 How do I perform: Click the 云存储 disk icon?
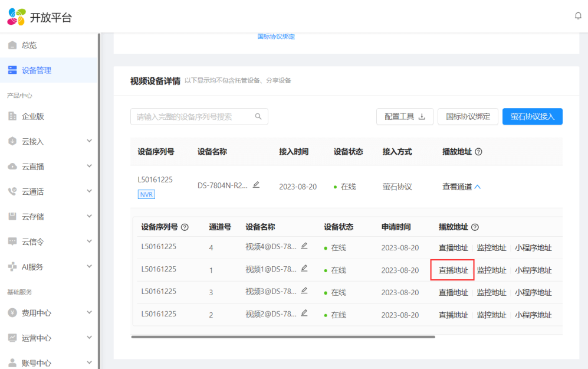[x=12, y=217]
